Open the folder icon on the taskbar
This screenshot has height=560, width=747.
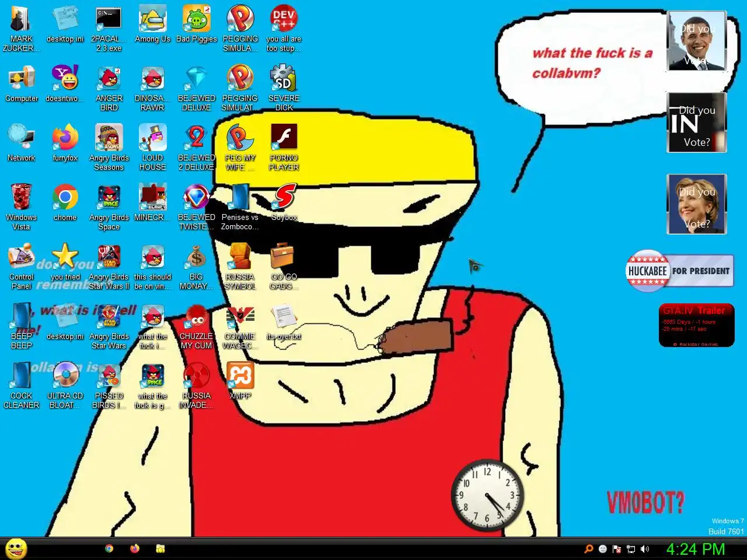pos(160,548)
